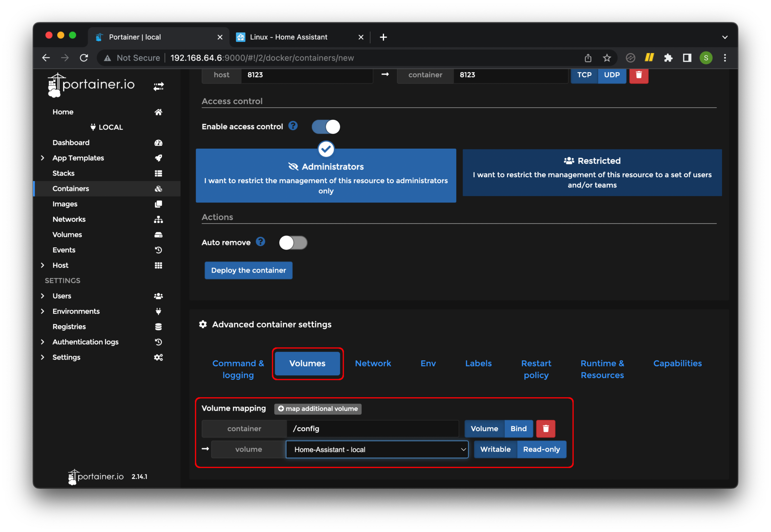This screenshot has width=771, height=532.
Task: Select the Administrators access option
Action: [326, 176]
